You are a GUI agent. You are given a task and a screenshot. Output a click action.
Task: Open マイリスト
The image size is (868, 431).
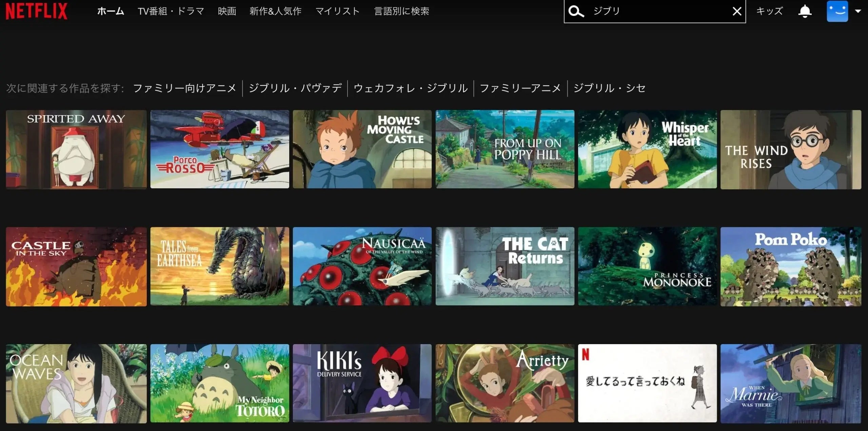[x=337, y=11]
